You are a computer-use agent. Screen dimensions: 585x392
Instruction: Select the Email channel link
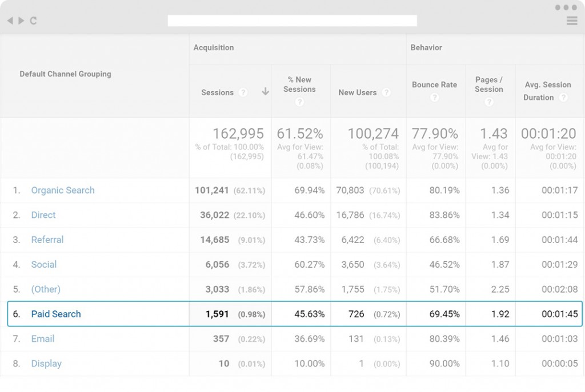click(x=43, y=339)
